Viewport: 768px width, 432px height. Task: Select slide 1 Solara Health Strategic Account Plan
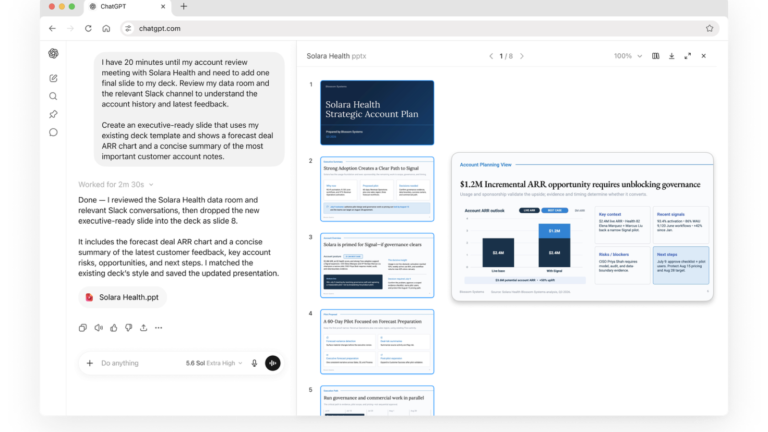click(x=377, y=113)
